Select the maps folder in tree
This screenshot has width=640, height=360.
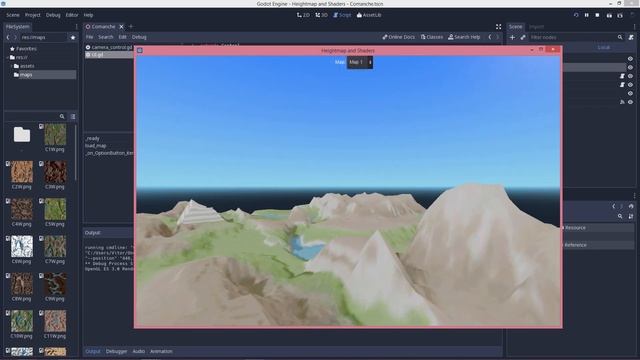26,75
